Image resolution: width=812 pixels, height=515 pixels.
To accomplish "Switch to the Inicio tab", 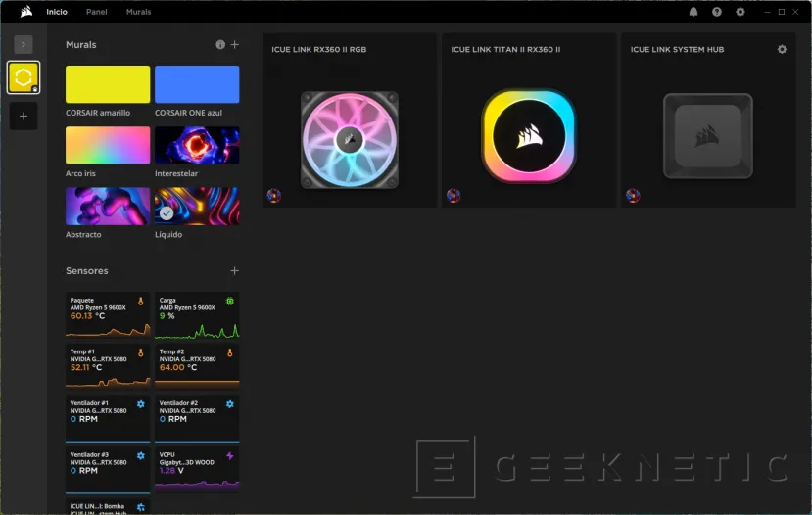I will (x=57, y=12).
